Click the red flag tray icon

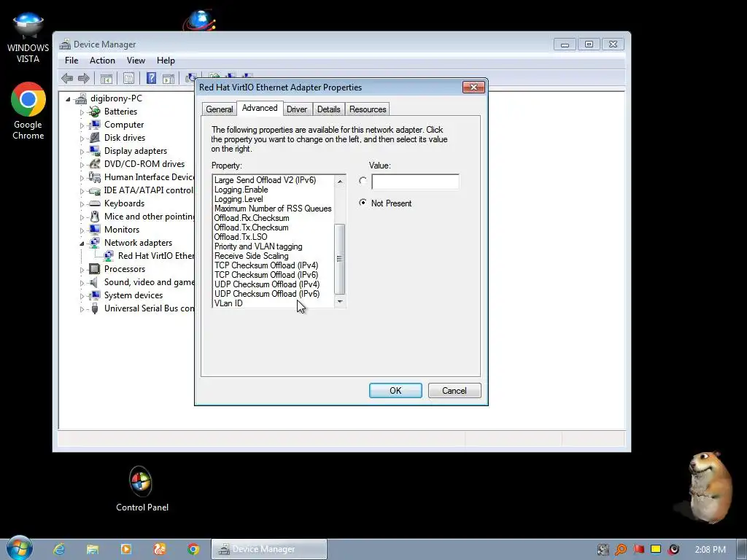coord(638,549)
